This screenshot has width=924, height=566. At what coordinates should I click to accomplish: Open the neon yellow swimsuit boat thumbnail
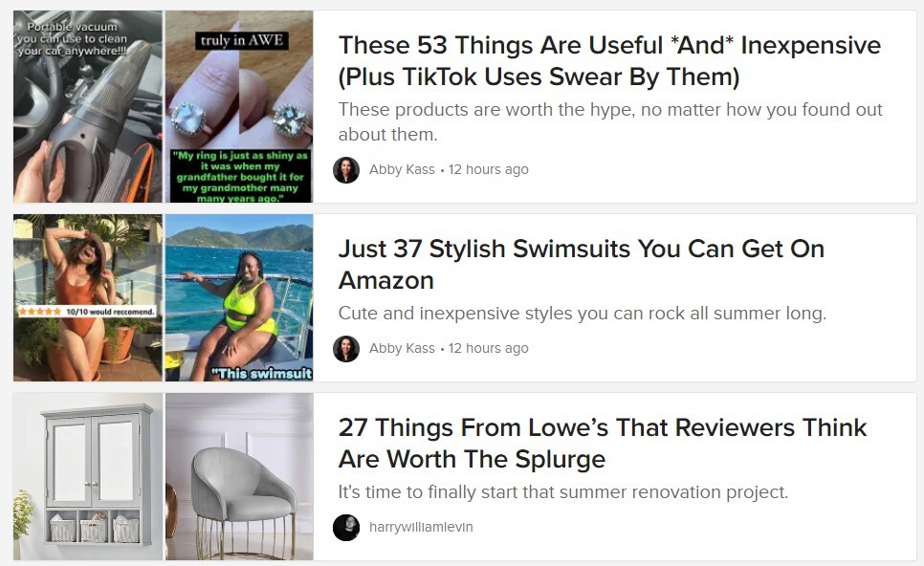pyautogui.click(x=239, y=297)
